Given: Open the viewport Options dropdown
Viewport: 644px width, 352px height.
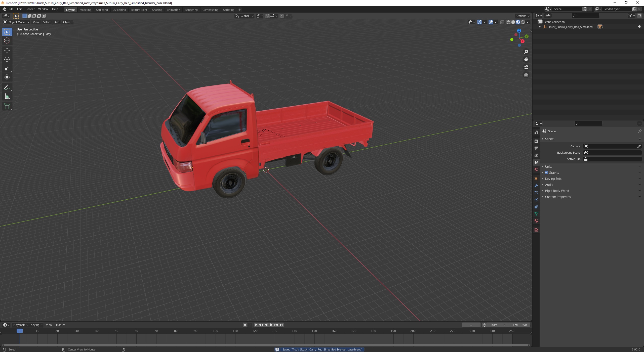Looking at the screenshot, I should [522, 16].
